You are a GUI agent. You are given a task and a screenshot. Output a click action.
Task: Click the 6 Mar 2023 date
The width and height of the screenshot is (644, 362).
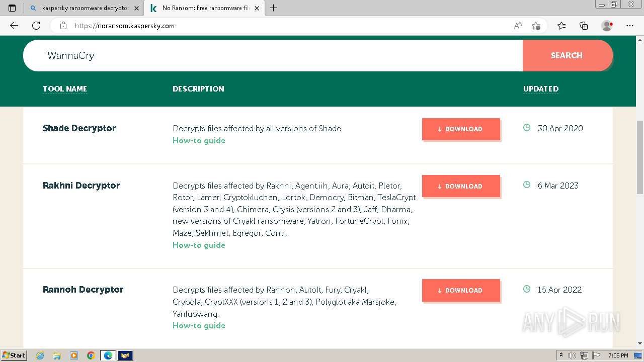(558, 186)
